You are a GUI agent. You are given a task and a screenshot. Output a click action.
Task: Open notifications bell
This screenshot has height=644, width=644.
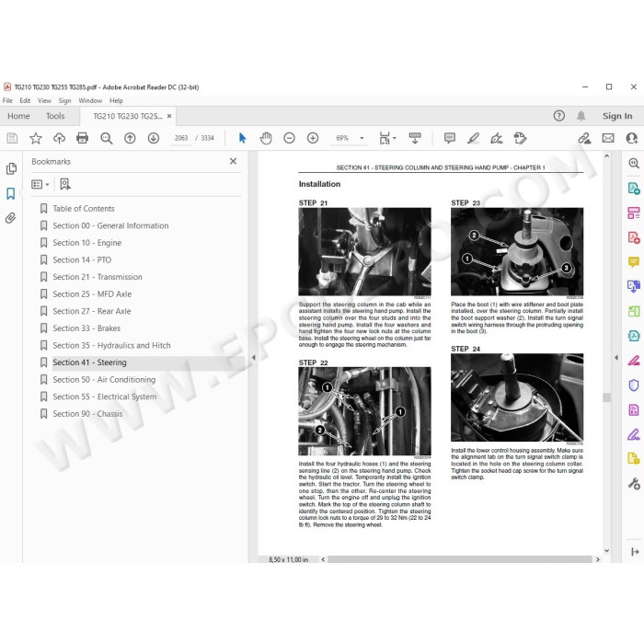tap(581, 116)
